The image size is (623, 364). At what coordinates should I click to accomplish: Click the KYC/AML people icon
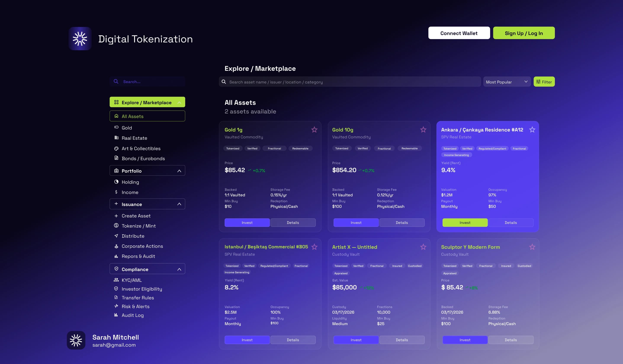[x=116, y=280]
